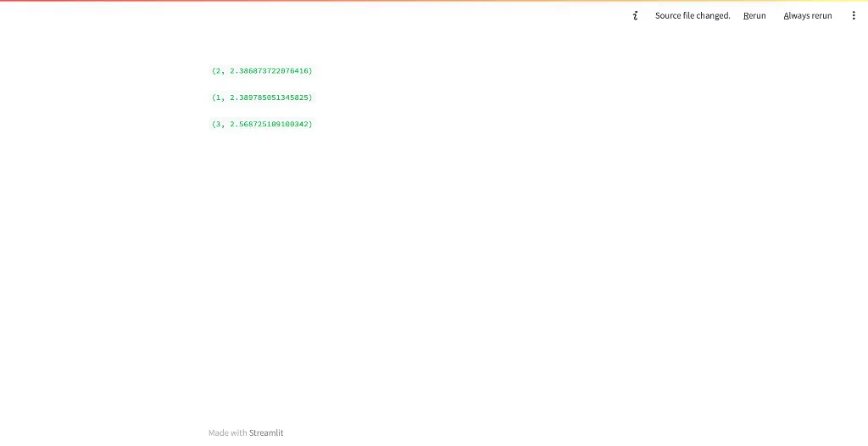Click the index 2 in the first tuple
The image size is (868, 446).
pyautogui.click(x=218, y=71)
